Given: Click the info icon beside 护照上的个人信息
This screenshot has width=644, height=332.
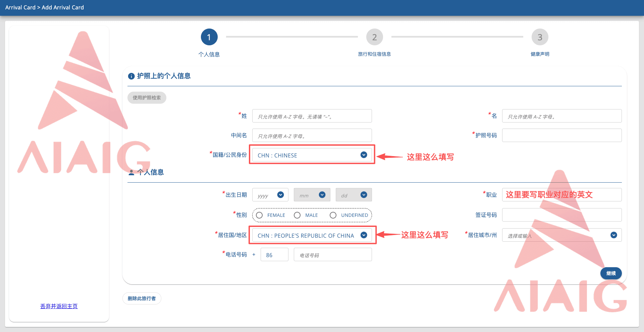Looking at the screenshot, I should (131, 76).
